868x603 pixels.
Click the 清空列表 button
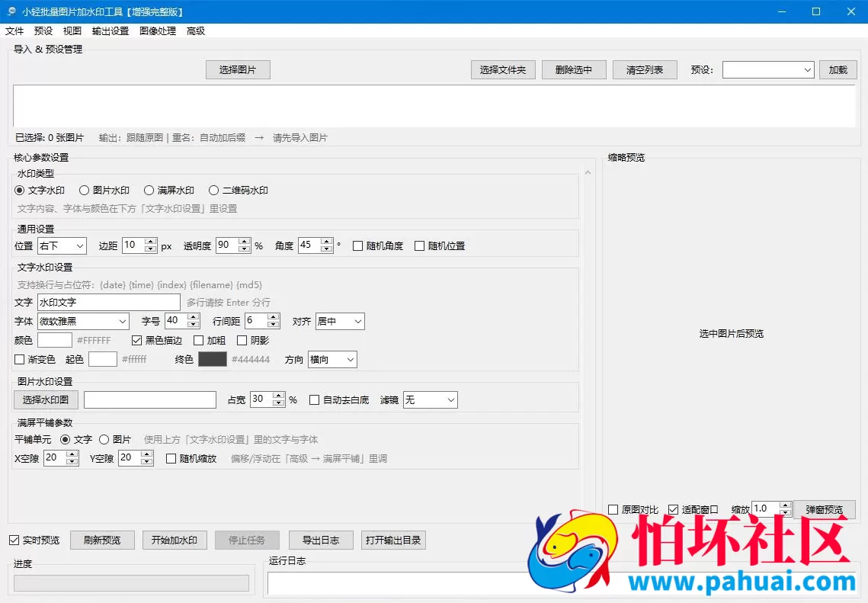click(645, 70)
